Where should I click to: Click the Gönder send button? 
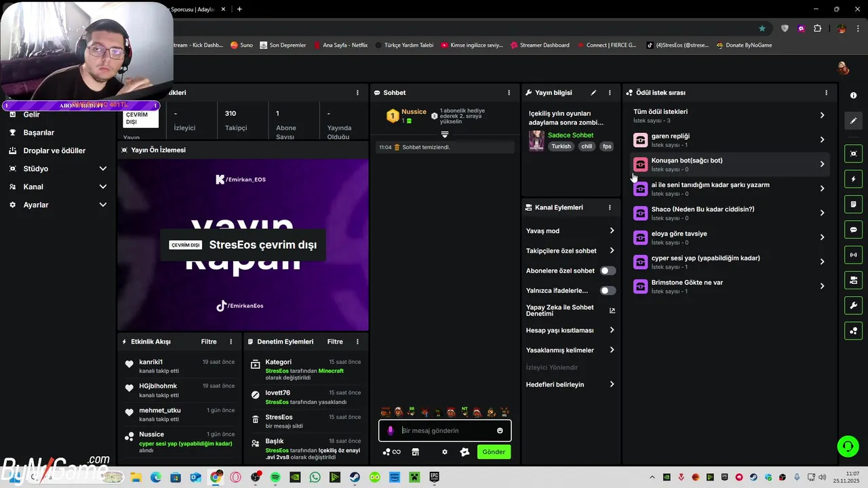[x=494, y=452]
